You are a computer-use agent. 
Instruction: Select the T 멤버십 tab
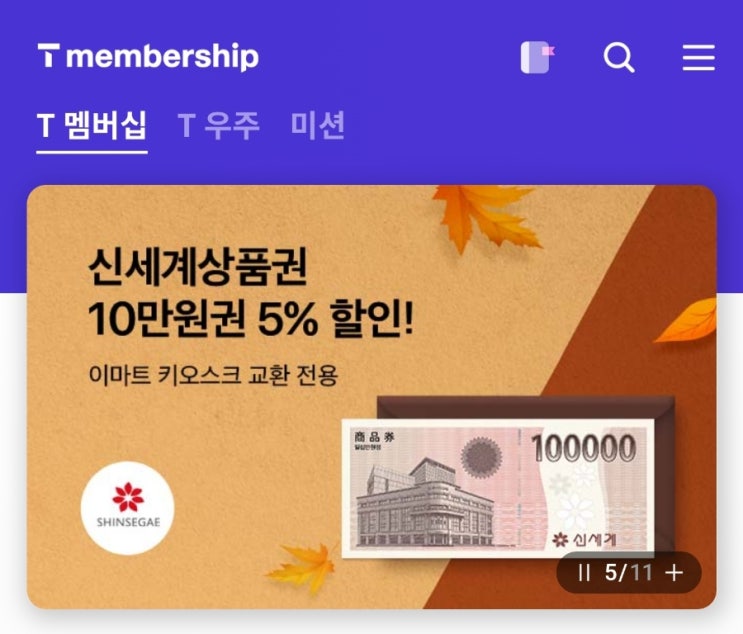tap(92, 126)
